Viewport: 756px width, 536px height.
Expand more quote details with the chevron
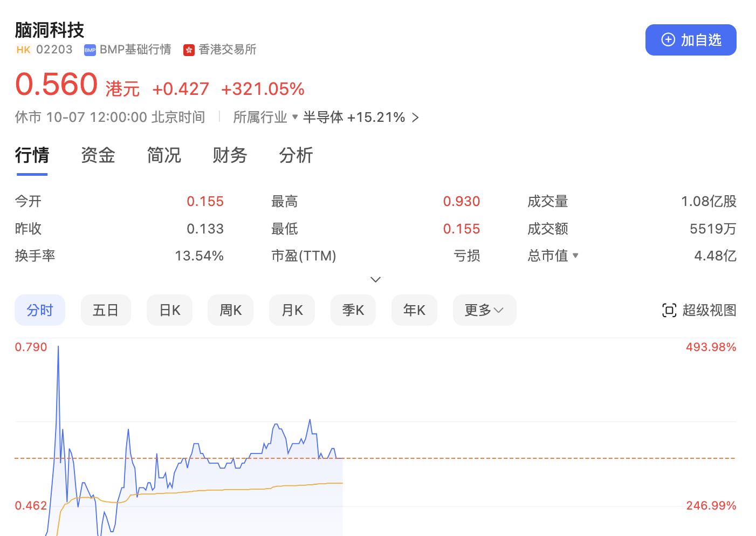pos(376,279)
